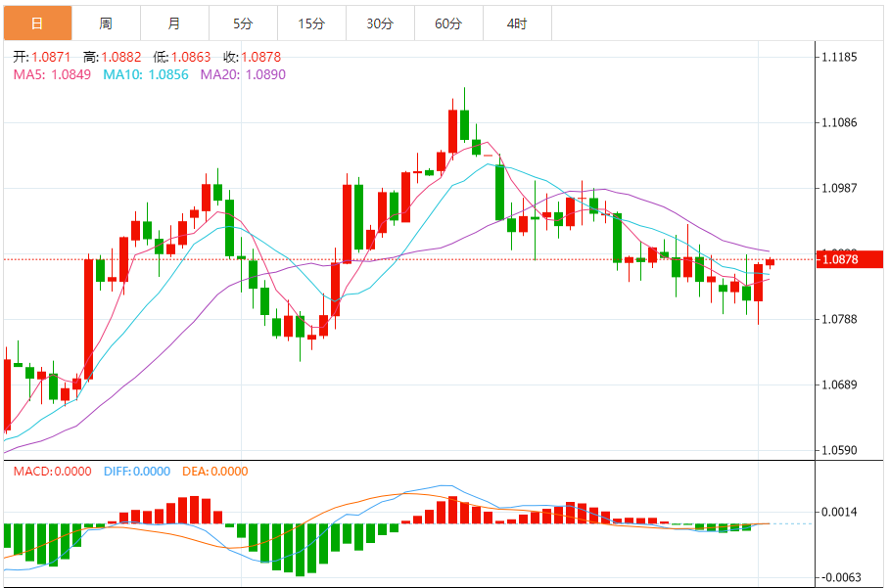Click the 收: 1.0878 close price value
This screenshot has height=588, width=889.
point(253,57)
